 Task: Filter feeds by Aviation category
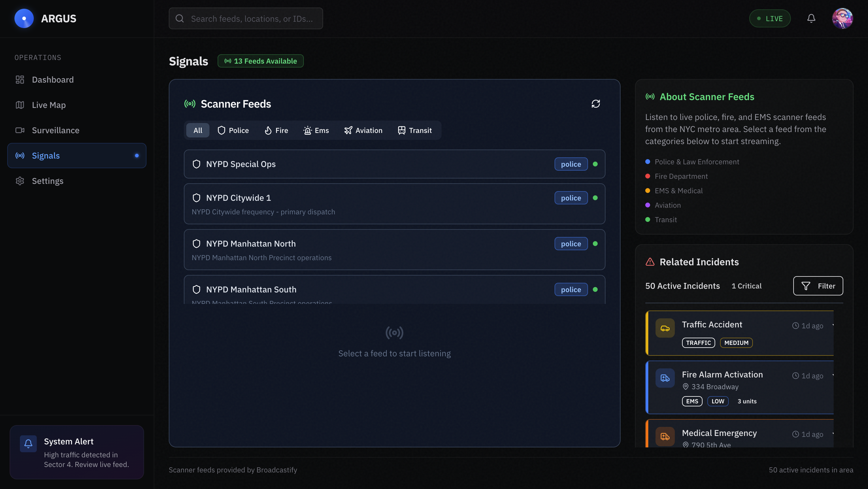(363, 131)
